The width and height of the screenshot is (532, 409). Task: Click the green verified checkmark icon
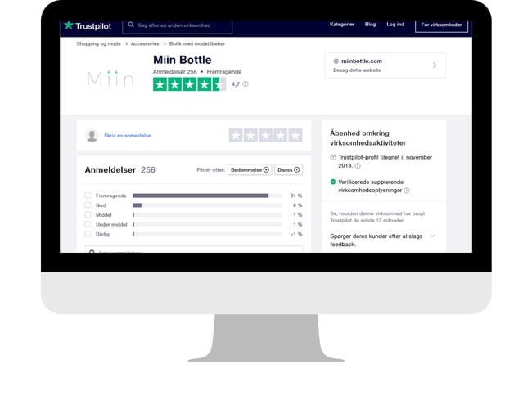(x=333, y=182)
